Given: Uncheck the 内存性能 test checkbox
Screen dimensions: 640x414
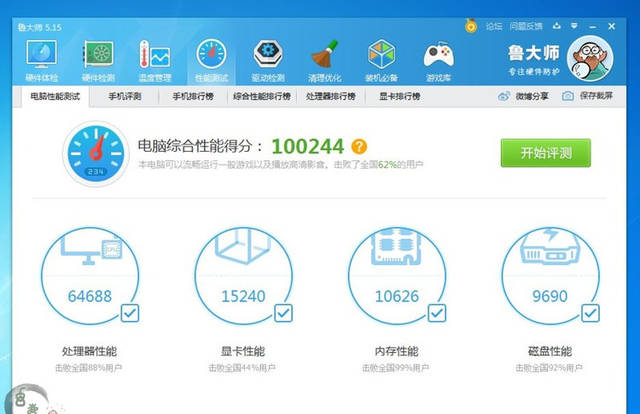Looking at the screenshot, I should point(437,313).
